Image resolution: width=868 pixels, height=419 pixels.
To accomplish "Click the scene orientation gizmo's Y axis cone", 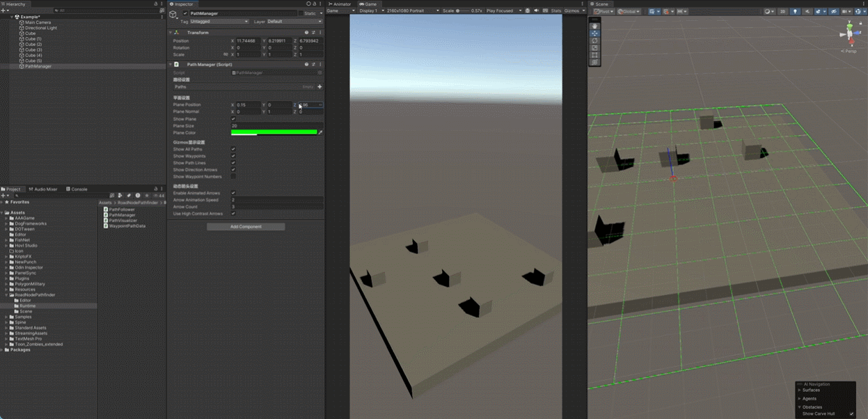I will [849, 26].
